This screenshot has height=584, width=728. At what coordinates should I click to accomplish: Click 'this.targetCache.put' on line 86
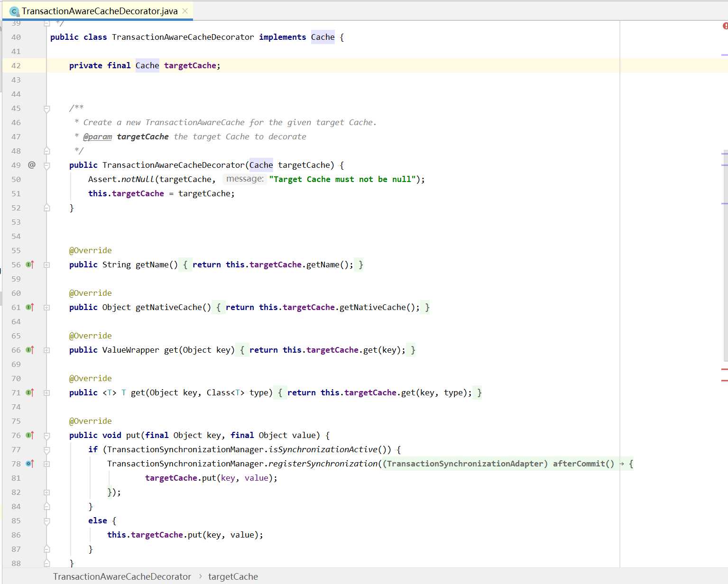tap(155, 535)
